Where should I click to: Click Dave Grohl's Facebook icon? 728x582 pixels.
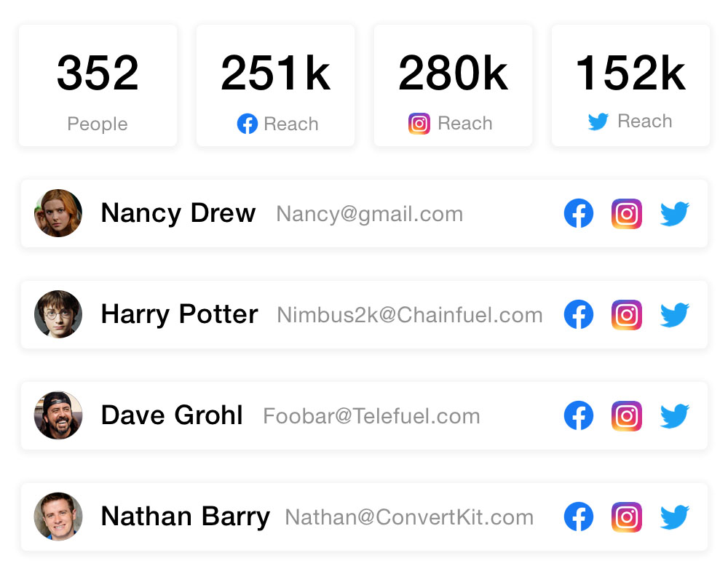coord(579,416)
